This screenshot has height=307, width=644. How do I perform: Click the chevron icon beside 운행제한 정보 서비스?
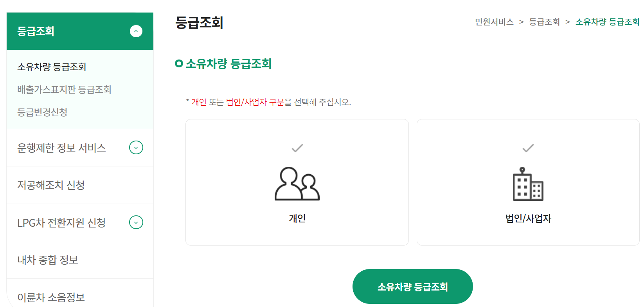tap(136, 148)
